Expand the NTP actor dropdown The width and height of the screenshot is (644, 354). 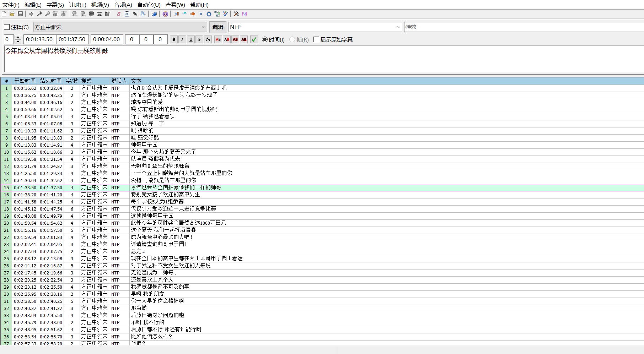398,27
